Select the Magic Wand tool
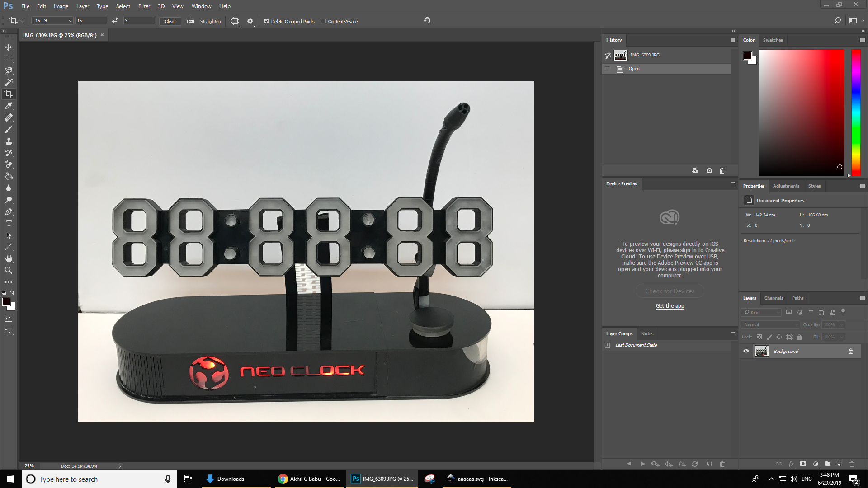Viewport: 868px width, 488px height. click(x=9, y=82)
